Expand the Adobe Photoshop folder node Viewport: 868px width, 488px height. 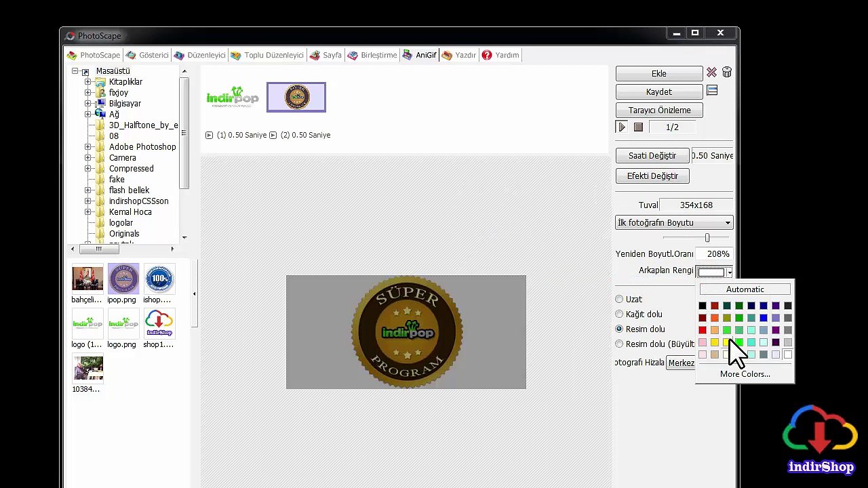click(x=87, y=147)
